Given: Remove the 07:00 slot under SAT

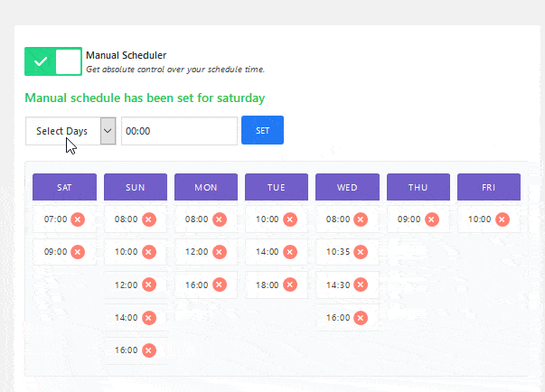Looking at the screenshot, I should tap(78, 219).
